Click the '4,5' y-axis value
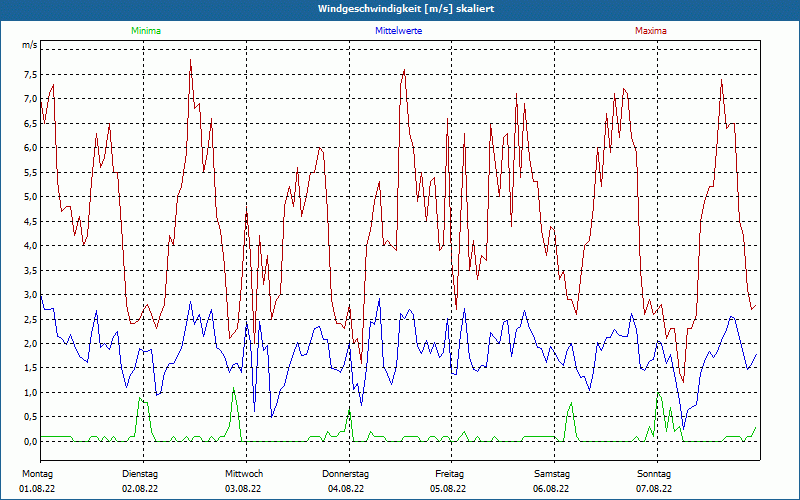Screen dimensions: 800x500 click(30, 221)
